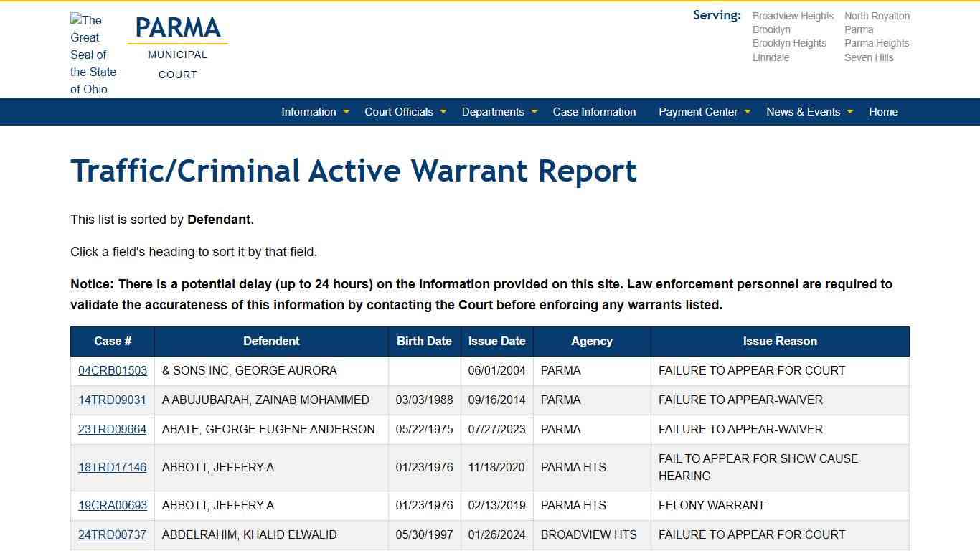Expand the Information menu arrow
This screenshot has height=551, width=980.
(x=347, y=112)
